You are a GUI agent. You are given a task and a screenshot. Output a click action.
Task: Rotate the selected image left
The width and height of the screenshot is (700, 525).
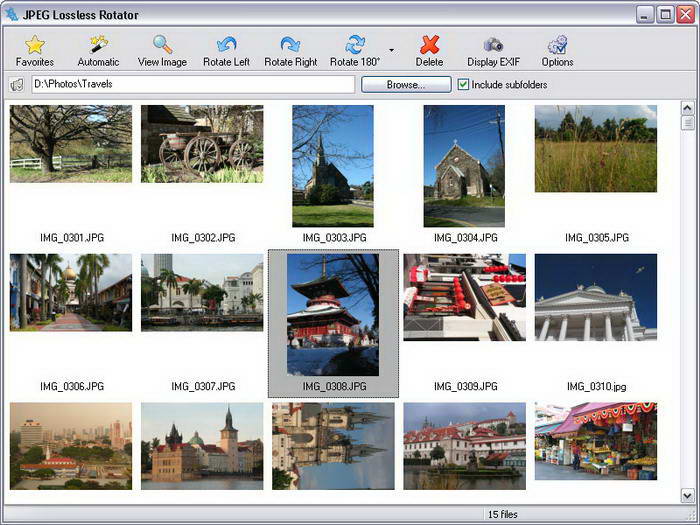pos(226,45)
